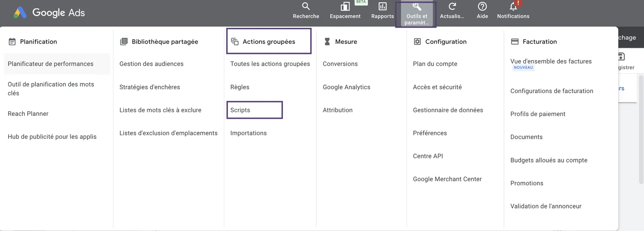
Task: Open Règles under Actions groupées
Action: click(240, 87)
